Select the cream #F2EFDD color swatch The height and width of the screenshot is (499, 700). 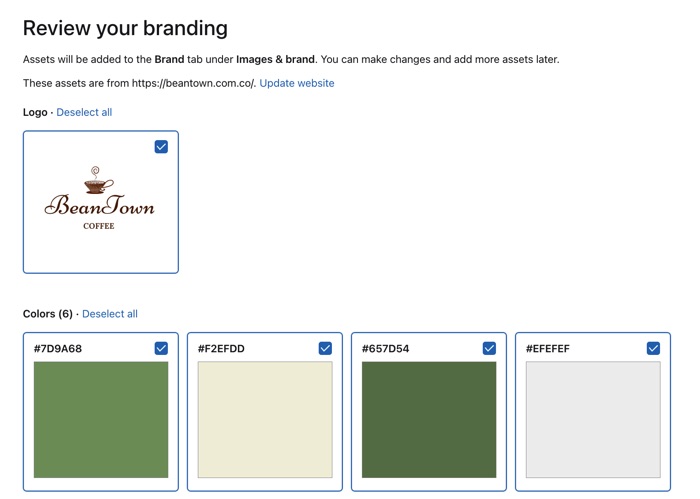click(x=265, y=419)
